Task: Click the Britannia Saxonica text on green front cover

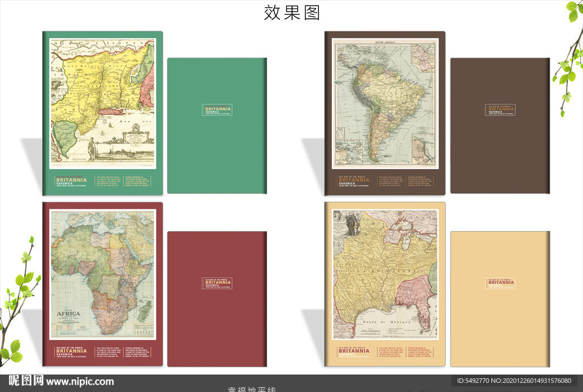Action: tap(71, 181)
